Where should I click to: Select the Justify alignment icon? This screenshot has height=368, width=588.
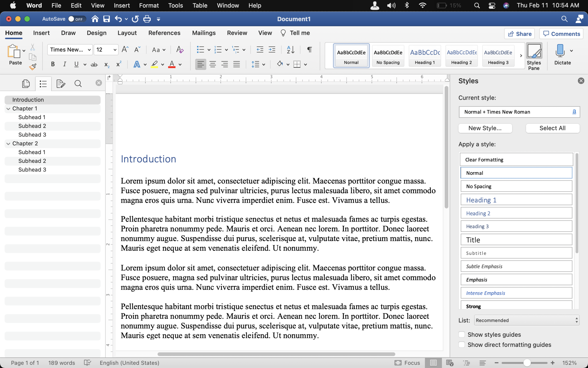[x=236, y=64]
